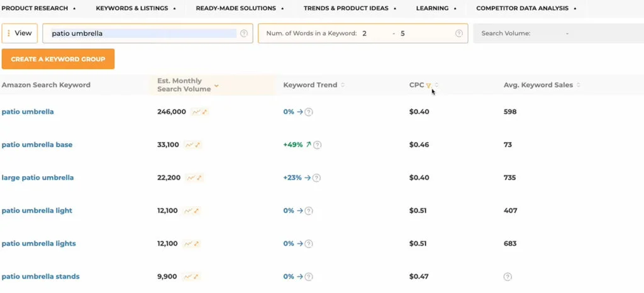Click the Amazon Search Keyword column header

point(46,85)
